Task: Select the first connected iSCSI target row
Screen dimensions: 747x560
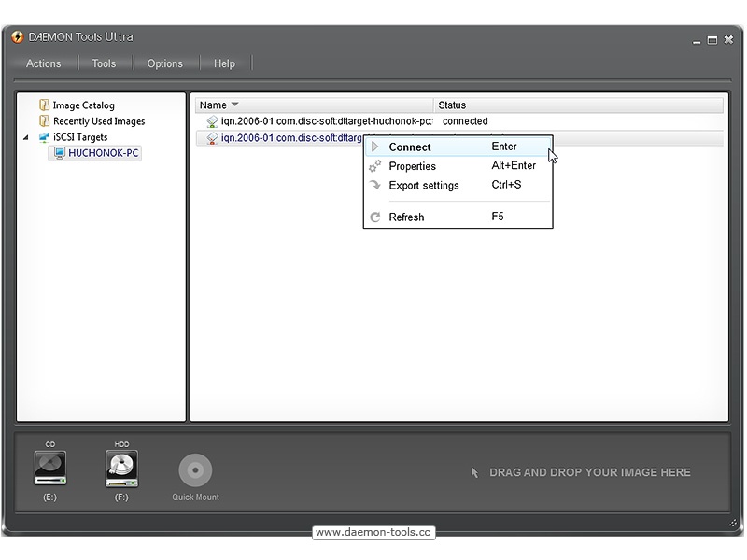Action: 327,121
